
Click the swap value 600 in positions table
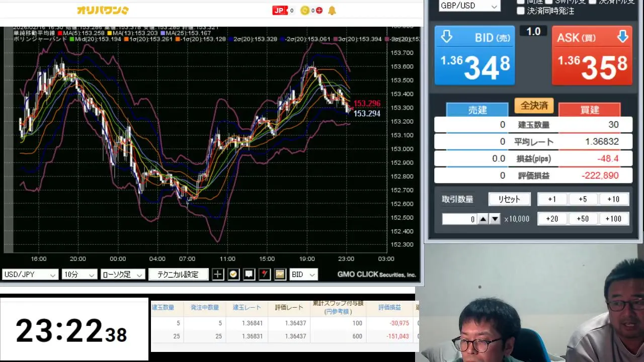(x=357, y=336)
